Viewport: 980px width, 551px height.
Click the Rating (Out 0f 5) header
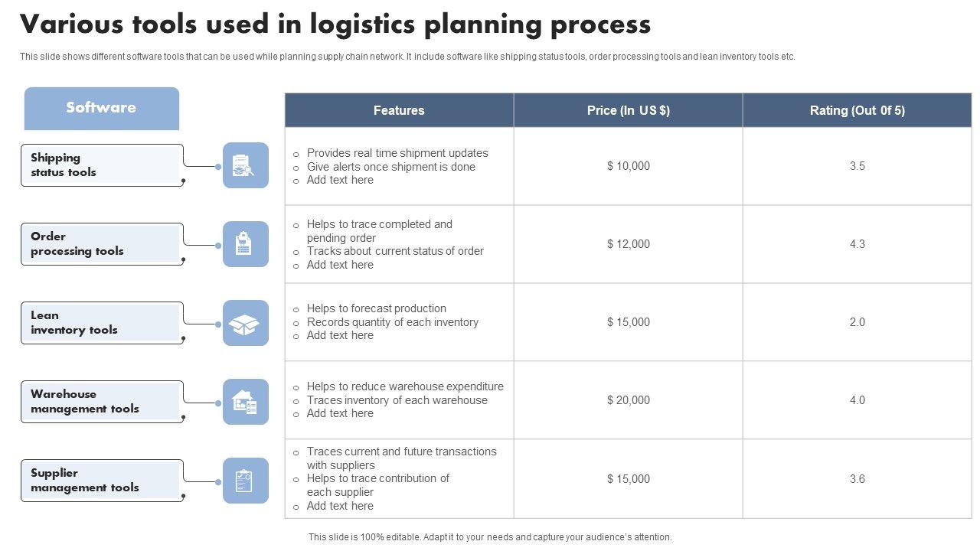pos(857,110)
